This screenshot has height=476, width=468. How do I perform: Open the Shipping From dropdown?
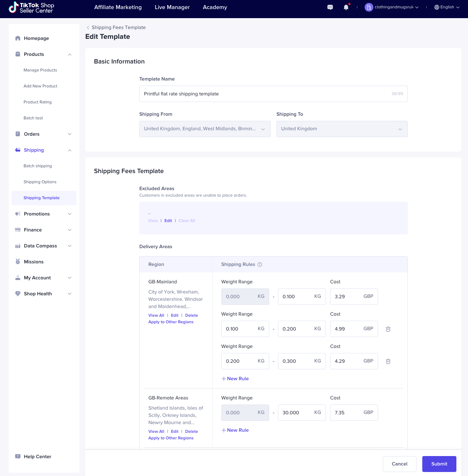[204, 129]
